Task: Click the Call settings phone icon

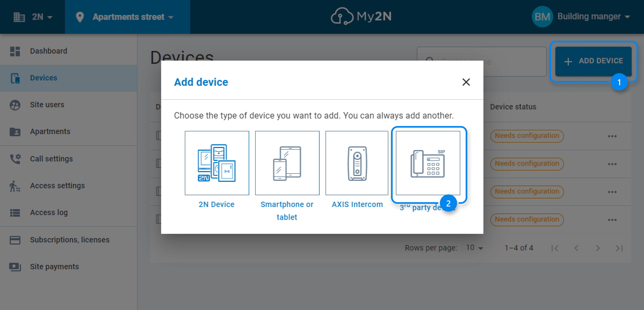Action: click(x=15, y=159)
